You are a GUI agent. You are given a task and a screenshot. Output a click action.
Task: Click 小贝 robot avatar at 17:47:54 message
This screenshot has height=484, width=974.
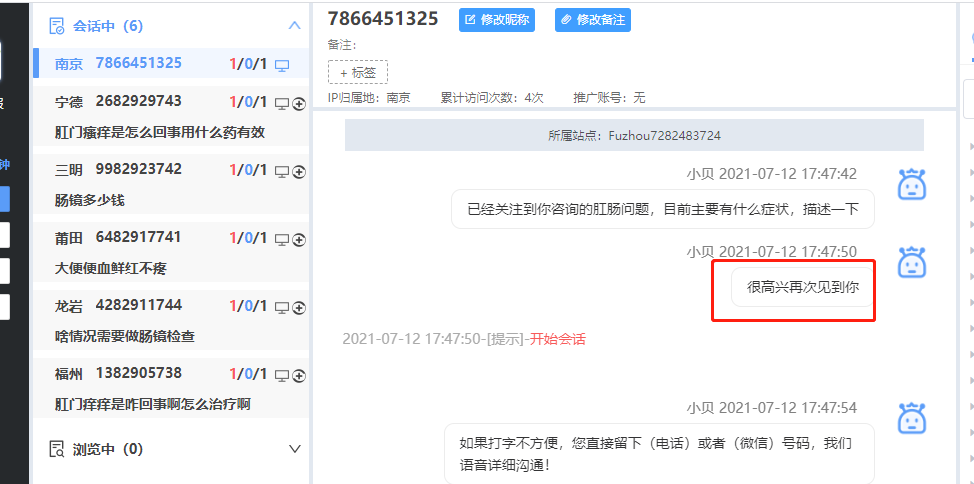coord(912,418)
